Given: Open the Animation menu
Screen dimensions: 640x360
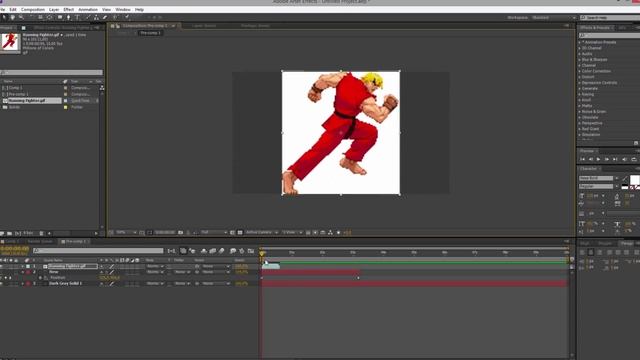Looking at the screenshot, I should pos(88,9).
